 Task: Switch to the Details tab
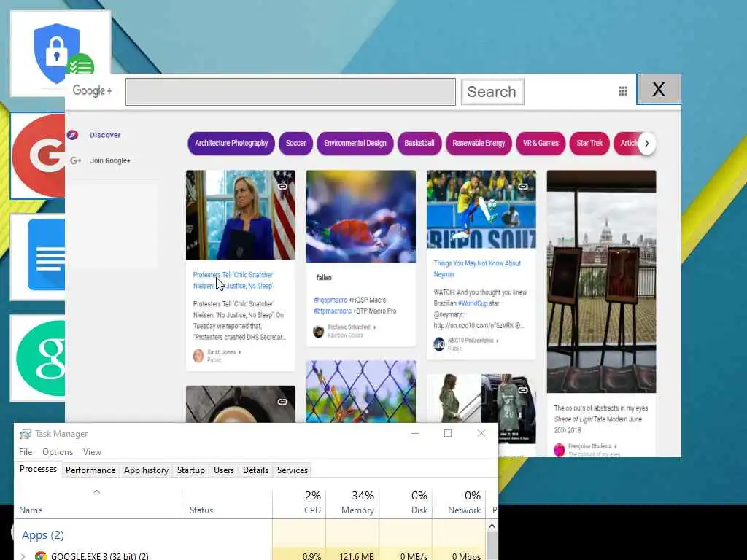256,470
